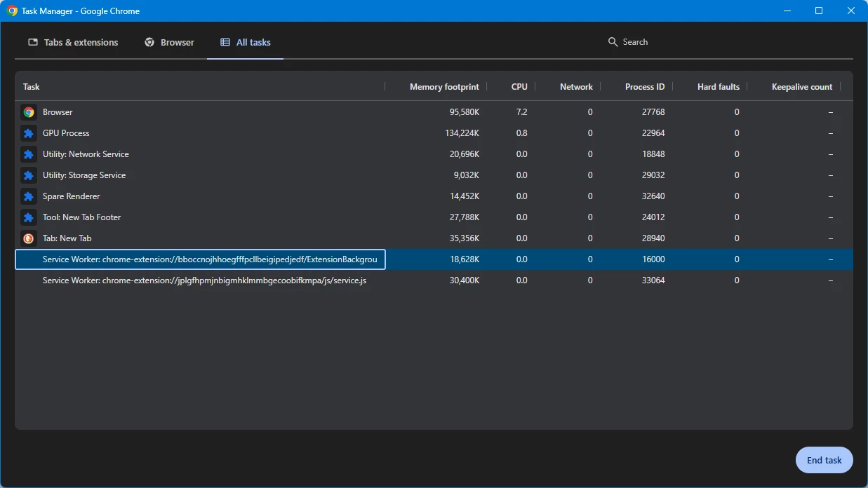Click the 35,356K memory value
The image size is (868, 488).
[465, 238]
